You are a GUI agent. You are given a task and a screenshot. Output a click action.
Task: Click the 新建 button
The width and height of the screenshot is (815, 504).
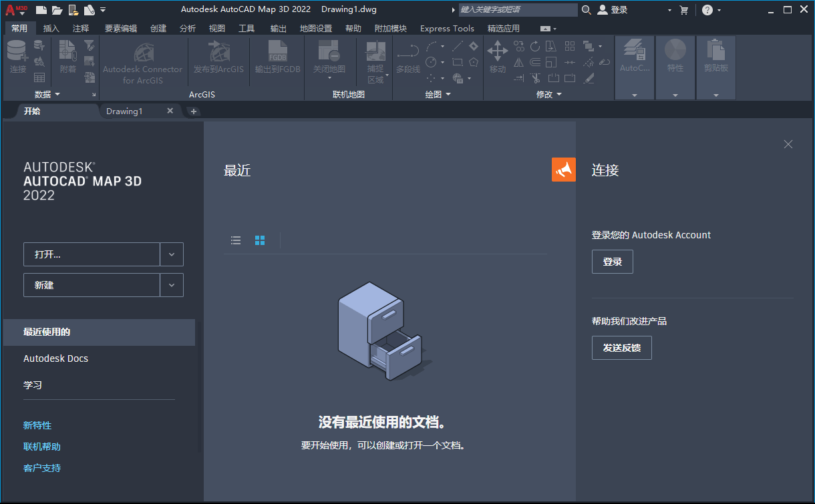pos(92,285)
